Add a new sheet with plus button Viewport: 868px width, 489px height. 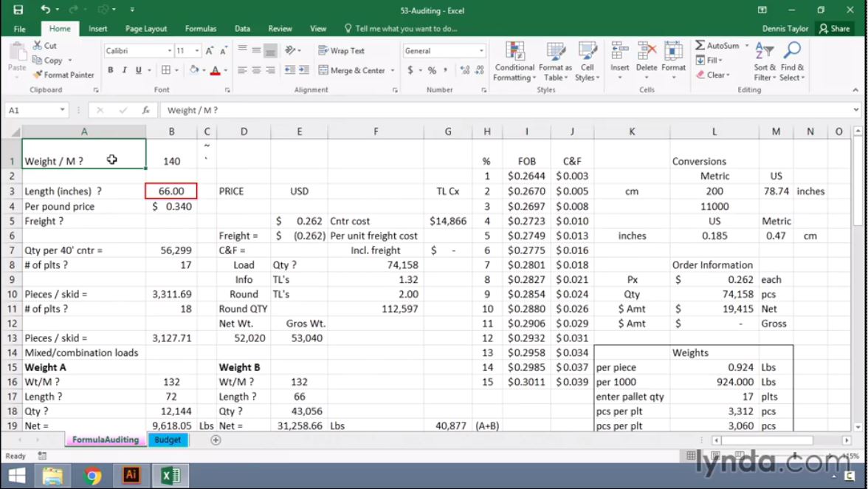tap(216, 440)
